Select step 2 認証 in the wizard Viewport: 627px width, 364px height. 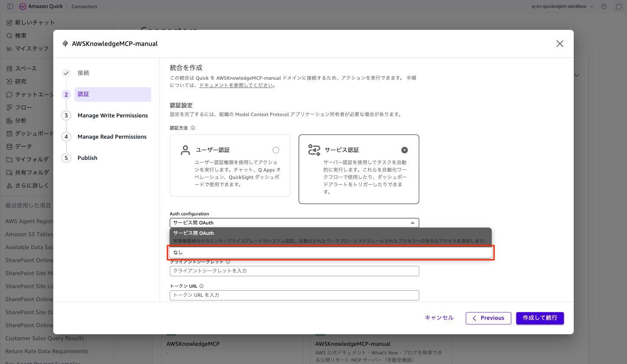[113, 94]
